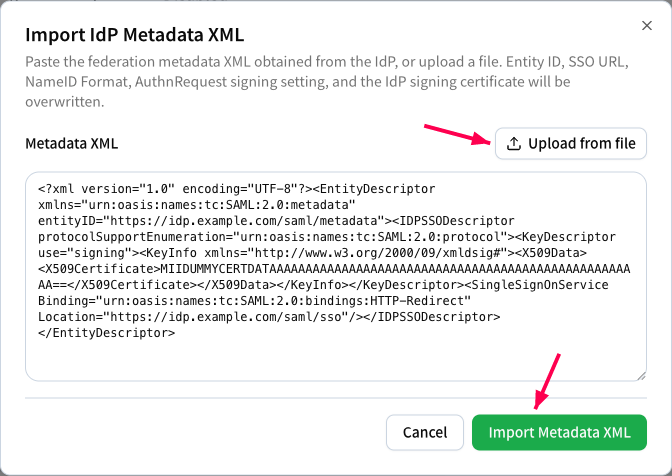The height and width of the screenshot is (476, 672).
Task: Place cursor on the Binding HTTP-Redirect line
Action: tap(255, 301)
